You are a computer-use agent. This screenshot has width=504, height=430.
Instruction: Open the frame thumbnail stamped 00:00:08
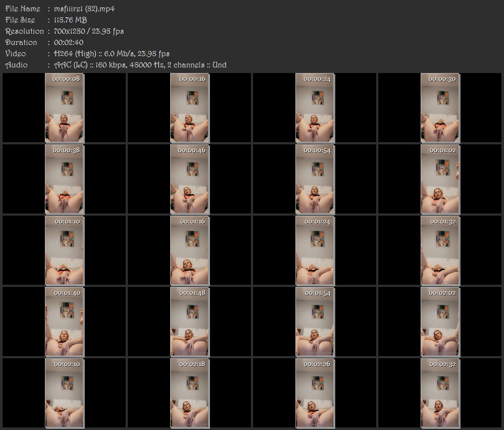(65, 108)
